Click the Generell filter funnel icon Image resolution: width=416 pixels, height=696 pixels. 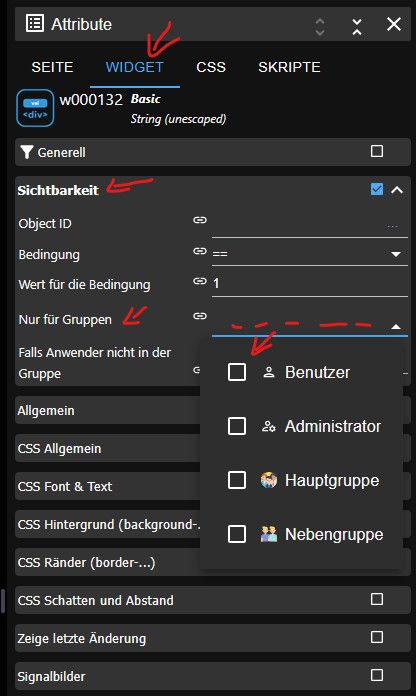click(x=27, y=152)
